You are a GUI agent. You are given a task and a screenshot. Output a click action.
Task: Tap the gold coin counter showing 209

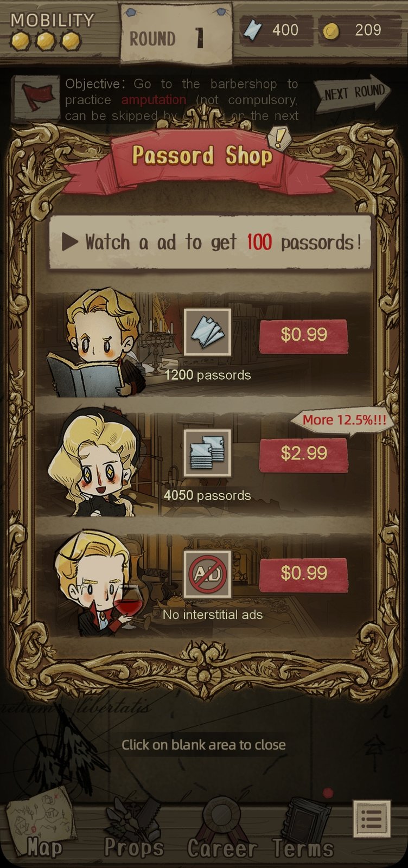click(x=354, y=30)
